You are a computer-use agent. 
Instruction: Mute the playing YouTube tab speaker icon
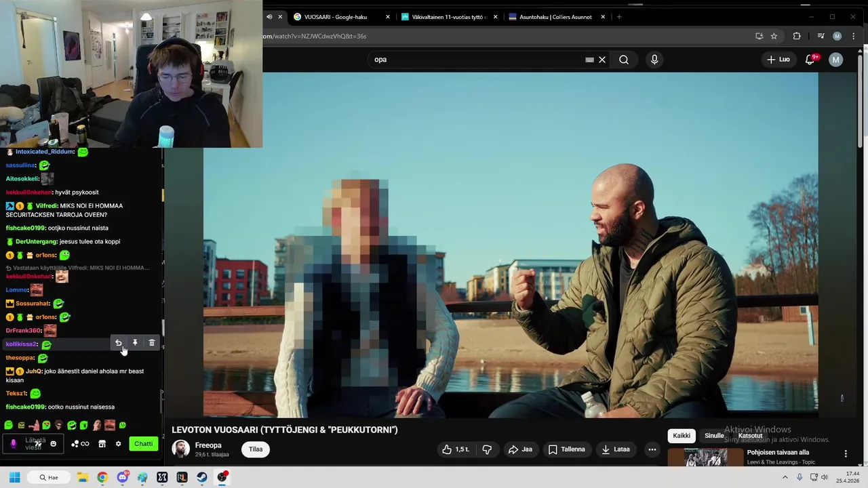(269, 17)
